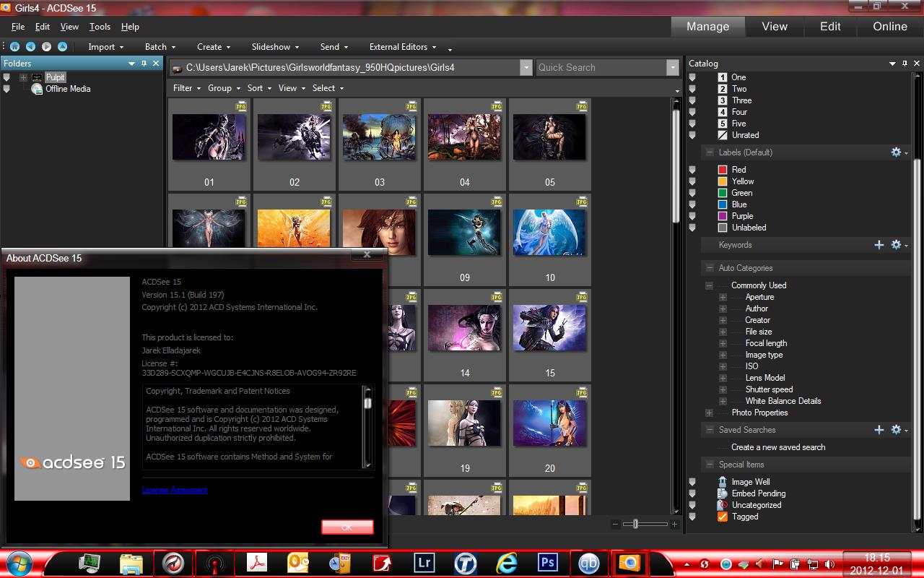This screenshot has width=924, height=578.
Task: Click the Home navigation icon in toolbar
Action: 15,46
